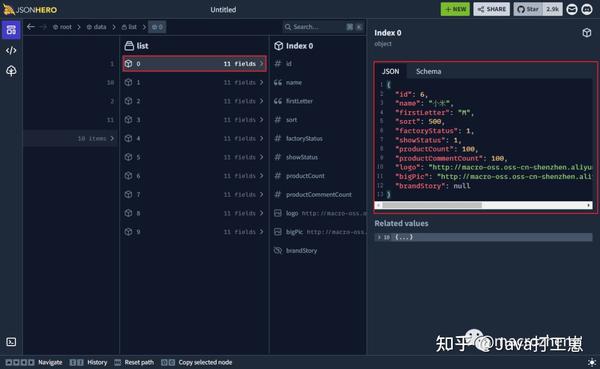Image resolution: width=600 pixels, height=369 pixels.
Task: Select the JSON tab
Action: (390, 71)
